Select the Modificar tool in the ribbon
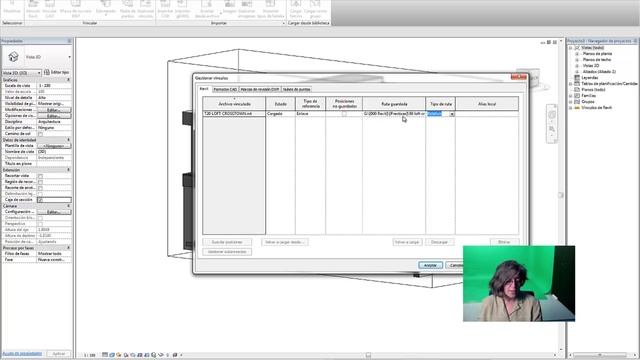Screen dimensions: 640x360 click(x=12, y=8)
